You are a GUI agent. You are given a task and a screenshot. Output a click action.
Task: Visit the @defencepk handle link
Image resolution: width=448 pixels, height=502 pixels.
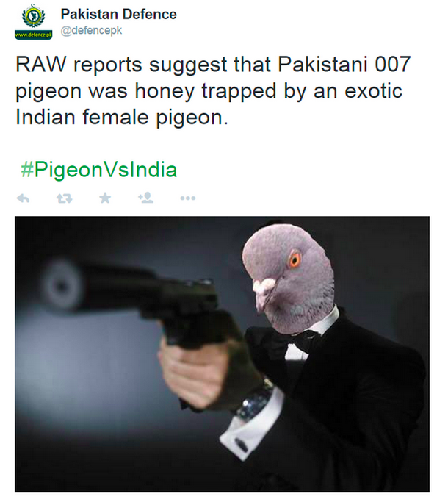92,31
